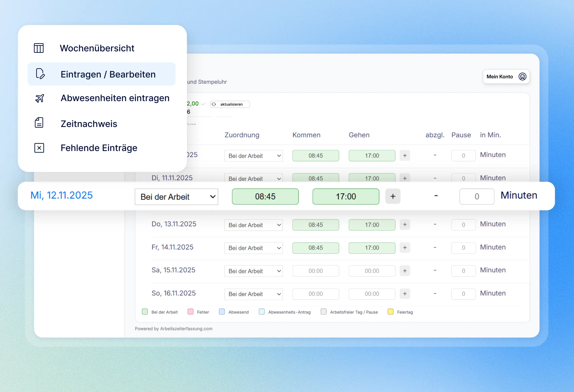
Task: Click Gehen 17:00 field for Fr, 14.11.2025
Action: (x=372, y=248)
